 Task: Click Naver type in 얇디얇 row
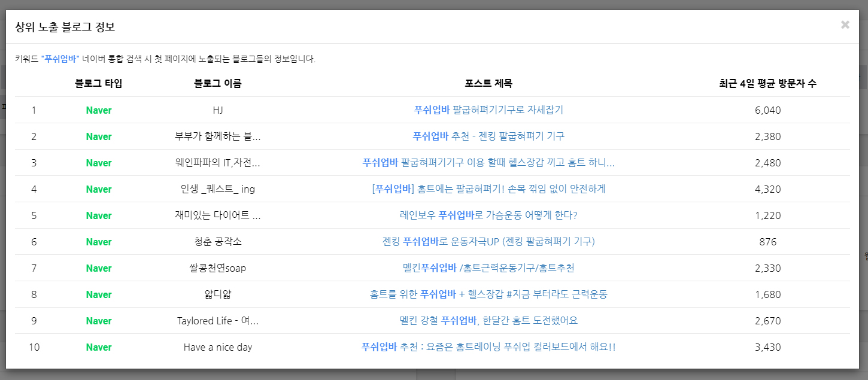coord(99,294)
